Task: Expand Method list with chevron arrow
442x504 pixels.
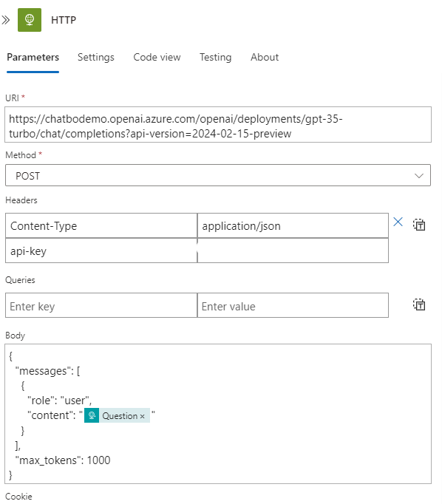Action: pyautogui.click(x=419, y=176)
